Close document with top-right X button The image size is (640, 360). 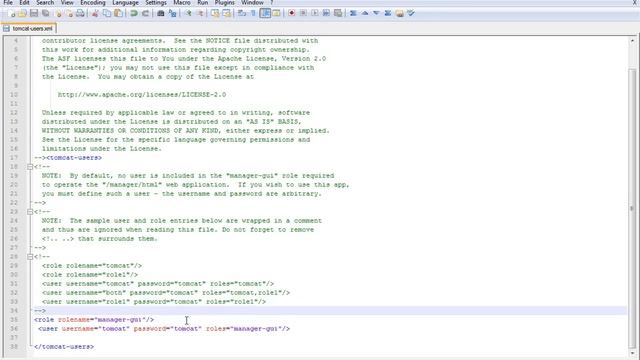click(635, 2)
